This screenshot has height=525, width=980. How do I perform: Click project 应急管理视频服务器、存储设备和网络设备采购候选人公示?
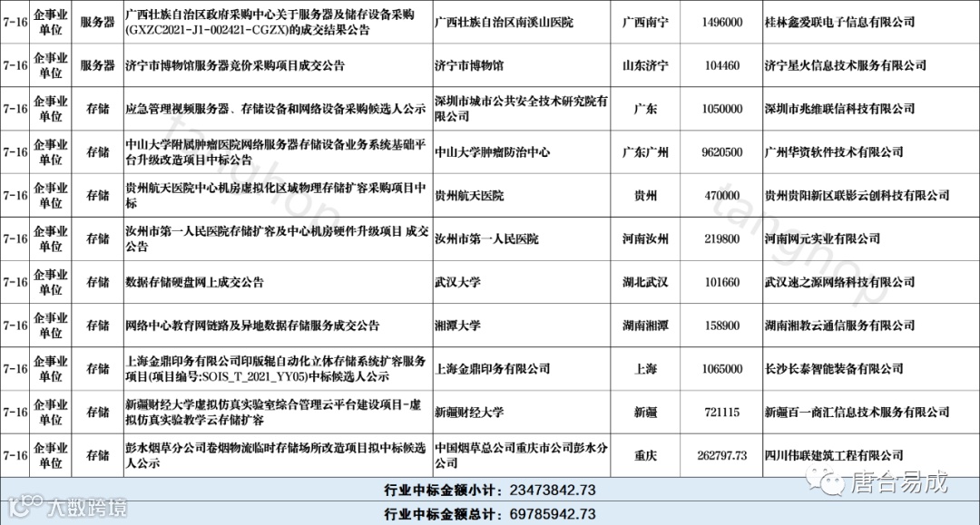pos(275,109)
